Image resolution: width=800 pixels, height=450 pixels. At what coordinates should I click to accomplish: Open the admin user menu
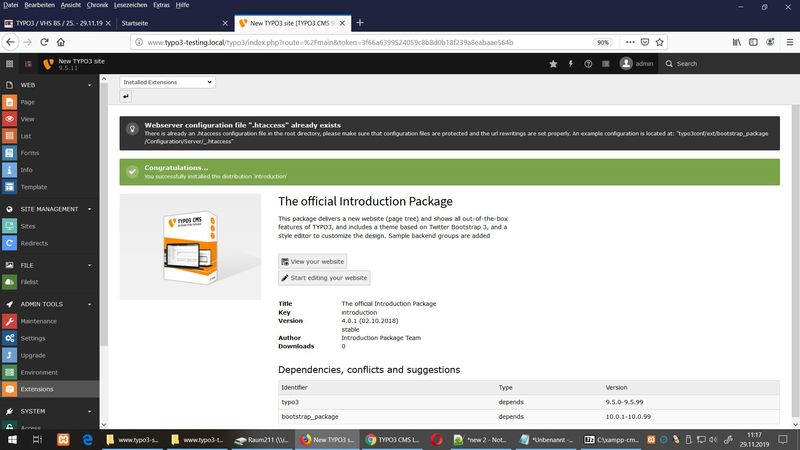[x=639, y=64]
